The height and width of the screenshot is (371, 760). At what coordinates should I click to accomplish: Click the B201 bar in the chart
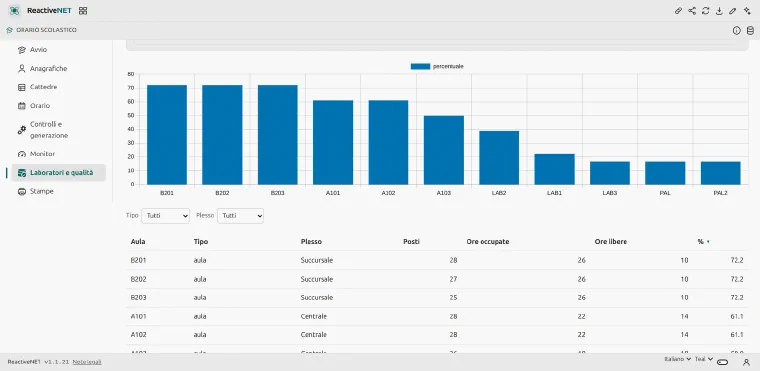click(167, 135)
